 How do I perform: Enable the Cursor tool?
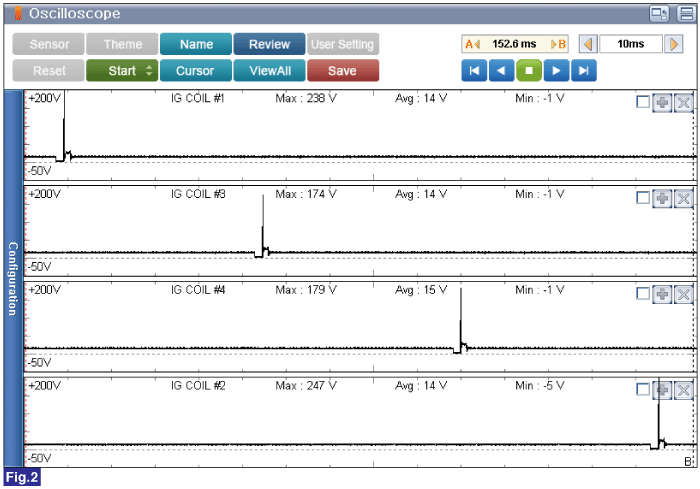[196, 71]
